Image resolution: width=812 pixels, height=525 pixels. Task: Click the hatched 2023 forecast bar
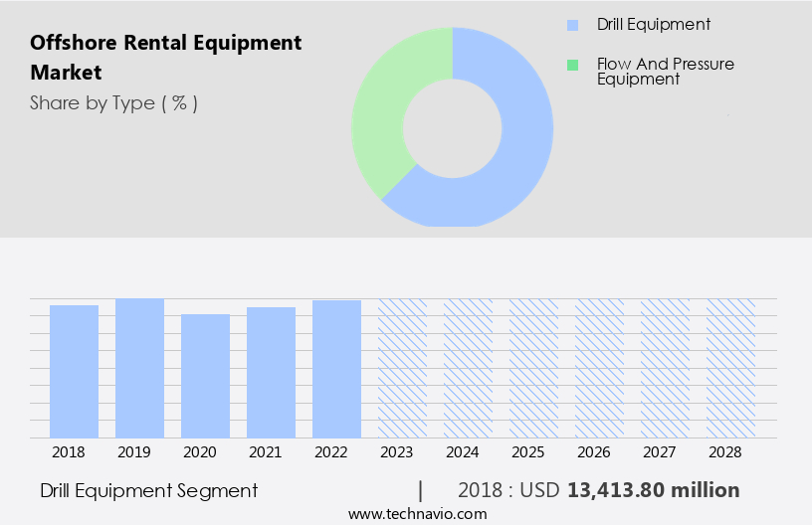tap(402, 368)
